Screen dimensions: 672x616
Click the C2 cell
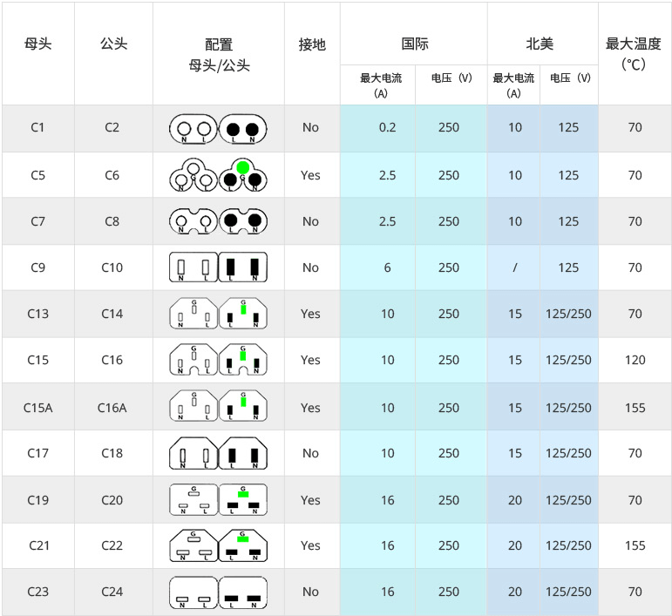(x=112, y=127)
